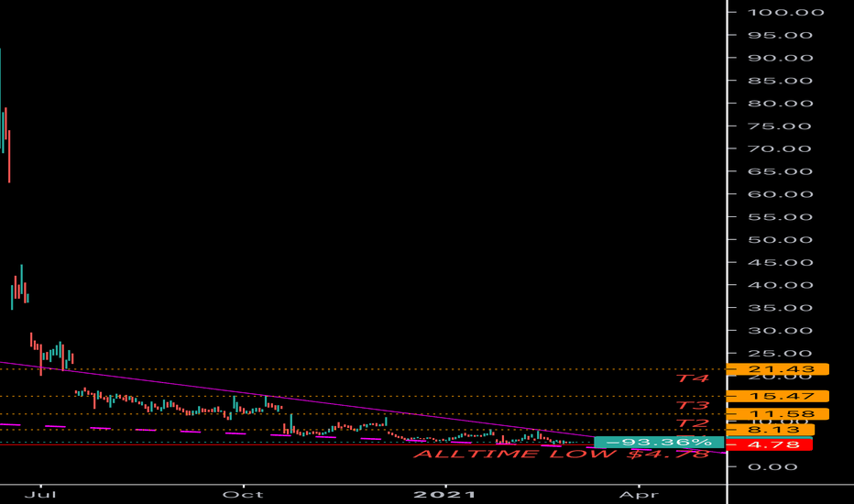The width and height of the screenshot is (854, 504).
Task: Click the 2021 label on time axis
Action: [444, 494]
